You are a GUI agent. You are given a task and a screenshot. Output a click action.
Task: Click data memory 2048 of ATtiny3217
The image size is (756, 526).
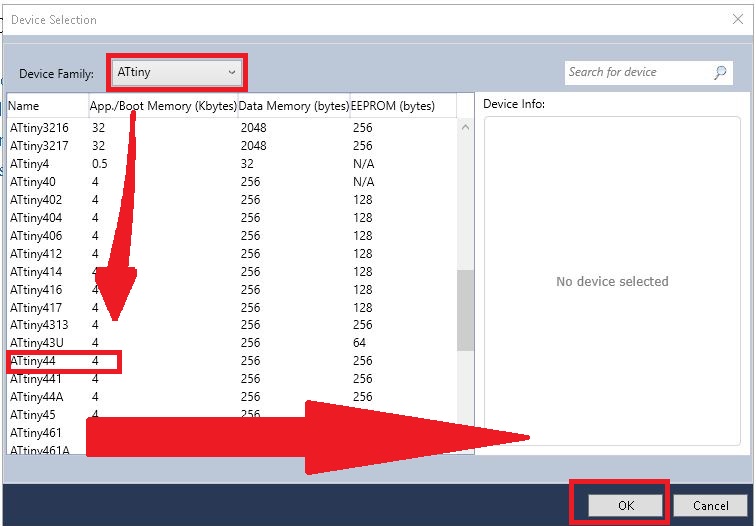point(254,146)
